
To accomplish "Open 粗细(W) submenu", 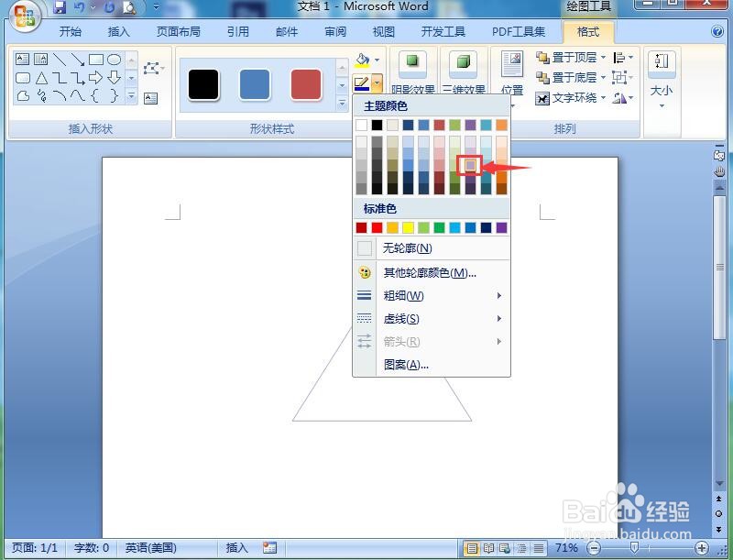I will tap(432, 295).
